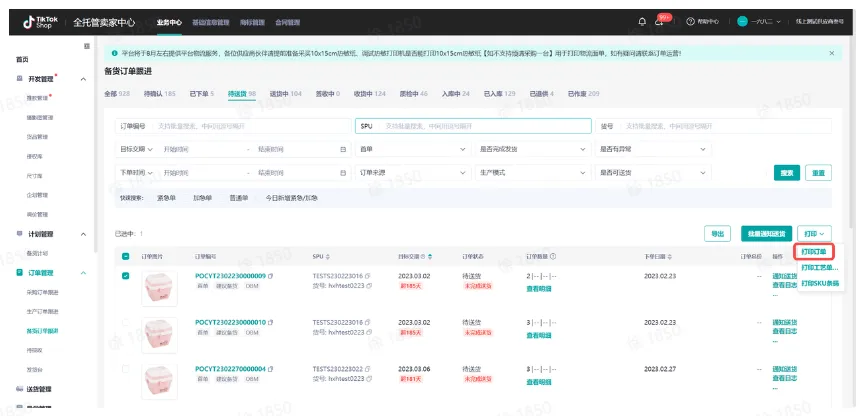Viewport: 866px width, 416px height.
Task: Dismiss the notice banner with the X
Action: (832, 53)
